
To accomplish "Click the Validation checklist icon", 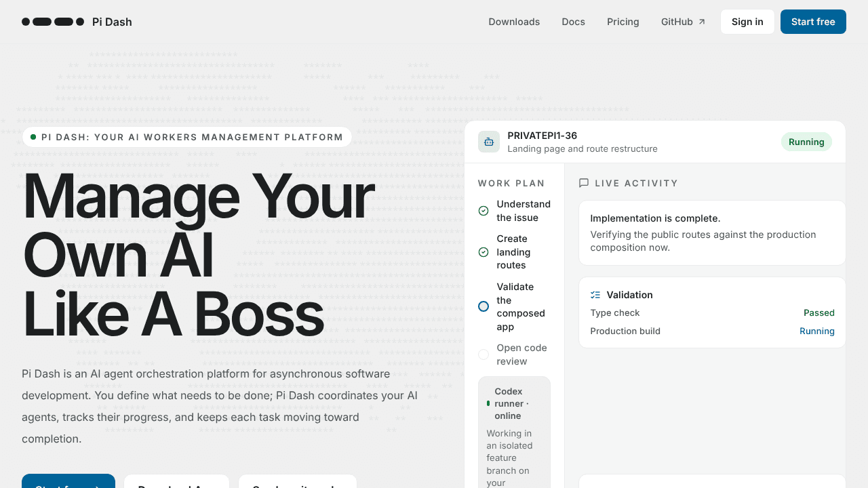I will tap(595, 295).
